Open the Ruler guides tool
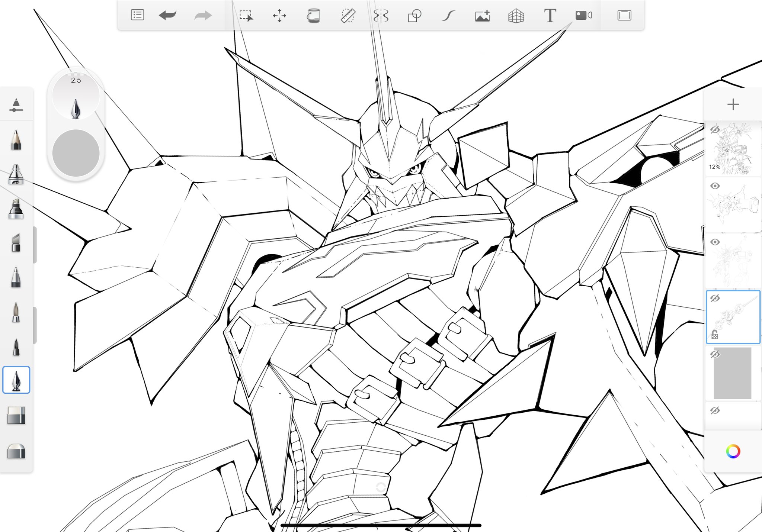This screenshot has width=762, height=532. click(x=348, y=16)
